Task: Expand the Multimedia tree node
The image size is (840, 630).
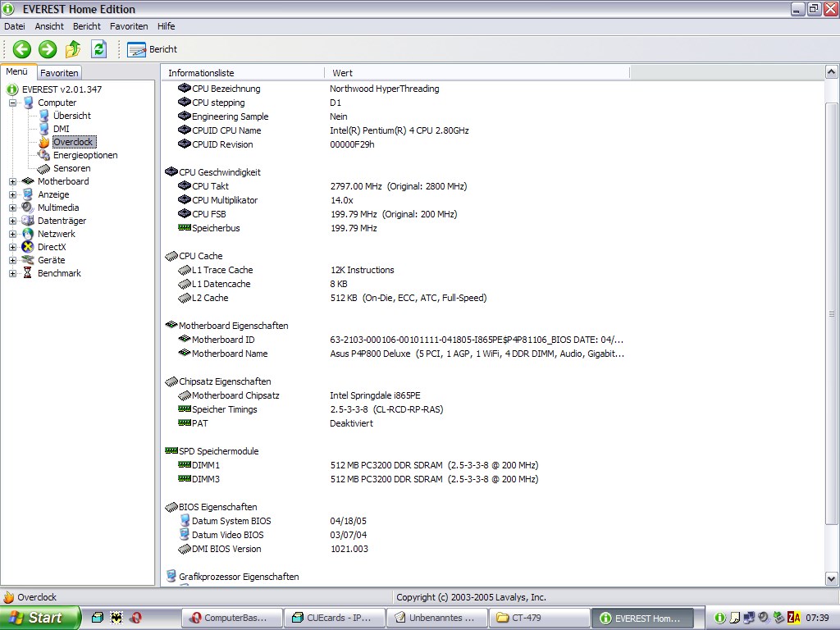Action: [x=12, y=208]
